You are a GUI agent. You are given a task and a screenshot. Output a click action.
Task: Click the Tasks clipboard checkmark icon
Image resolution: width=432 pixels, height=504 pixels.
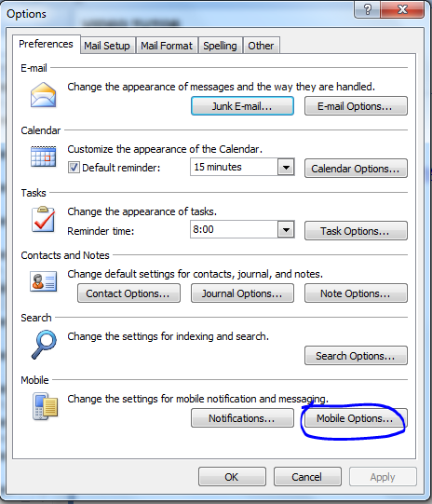(x=43, y=219)
